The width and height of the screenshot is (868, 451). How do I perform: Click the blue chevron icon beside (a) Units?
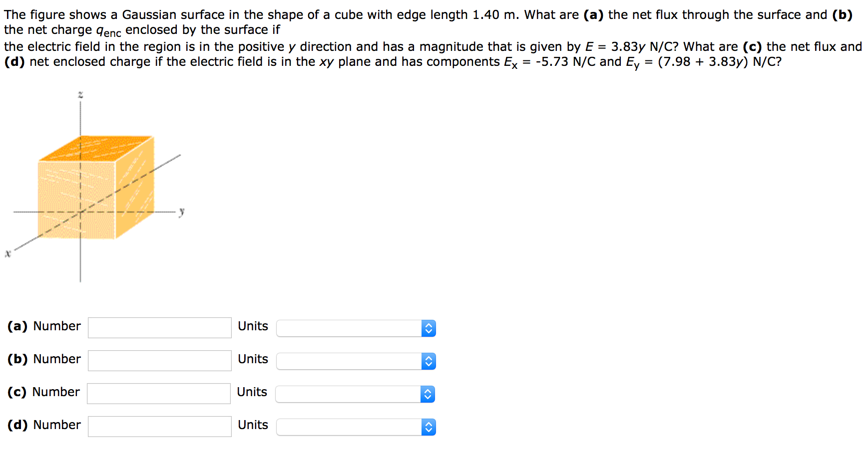click(429, 328)
